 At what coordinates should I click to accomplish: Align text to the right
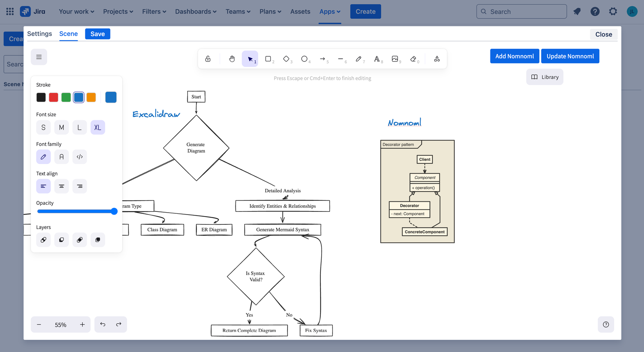(x=80, y=186)
